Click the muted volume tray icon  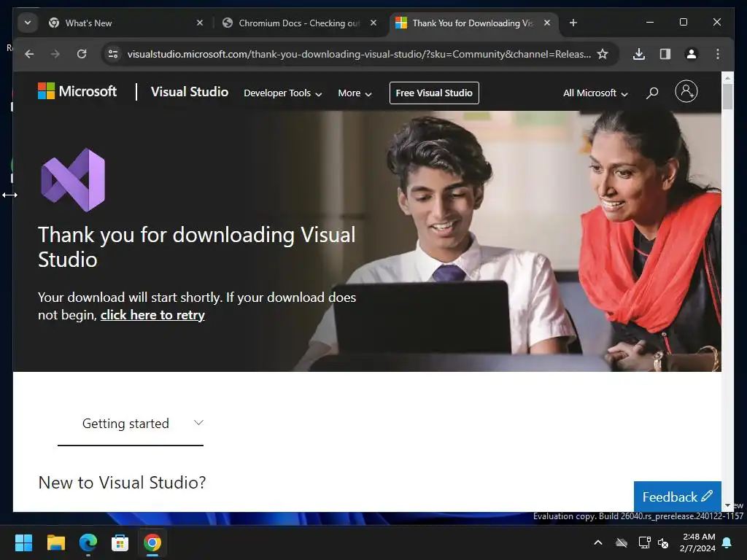[663, 542]
